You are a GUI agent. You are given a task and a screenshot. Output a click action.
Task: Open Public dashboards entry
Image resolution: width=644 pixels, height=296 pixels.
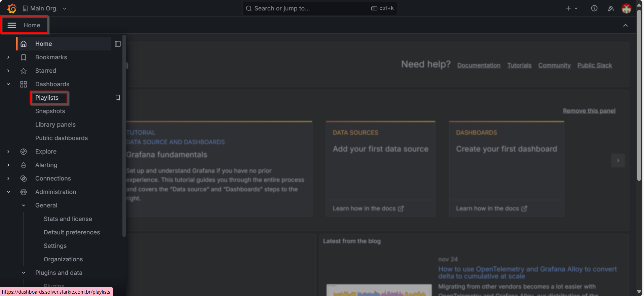pos(62,138)
